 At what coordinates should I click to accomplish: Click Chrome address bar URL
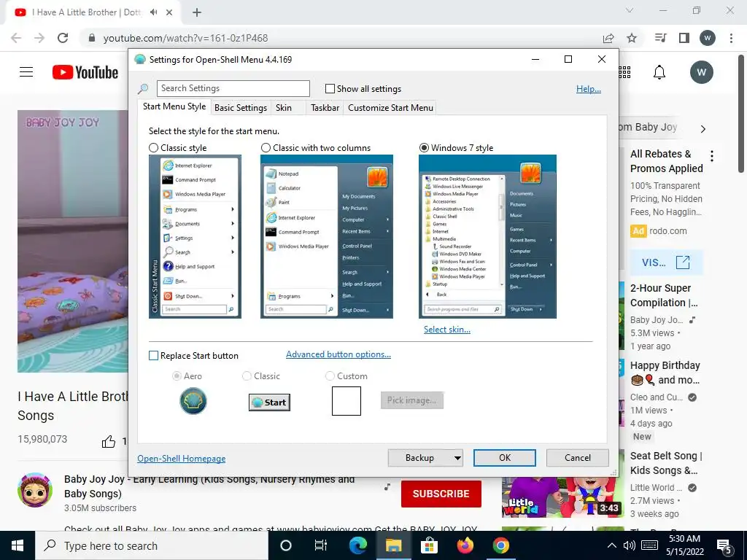tap(185, 38)
